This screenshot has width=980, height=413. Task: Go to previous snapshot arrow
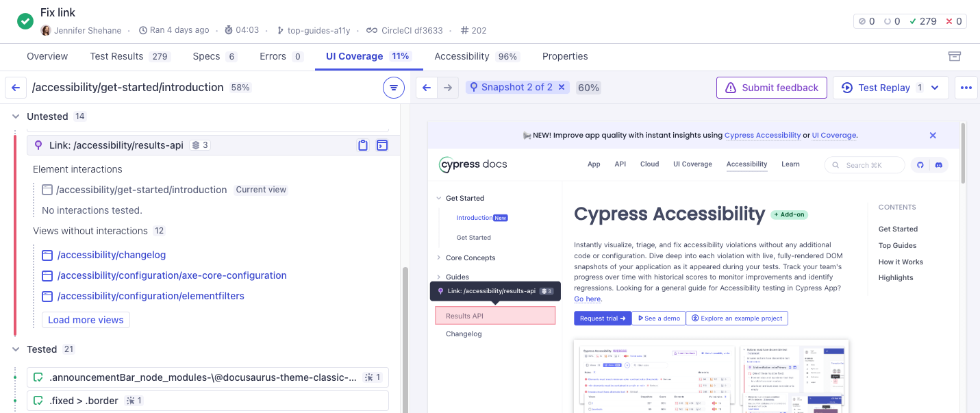(x=427, y=88)
